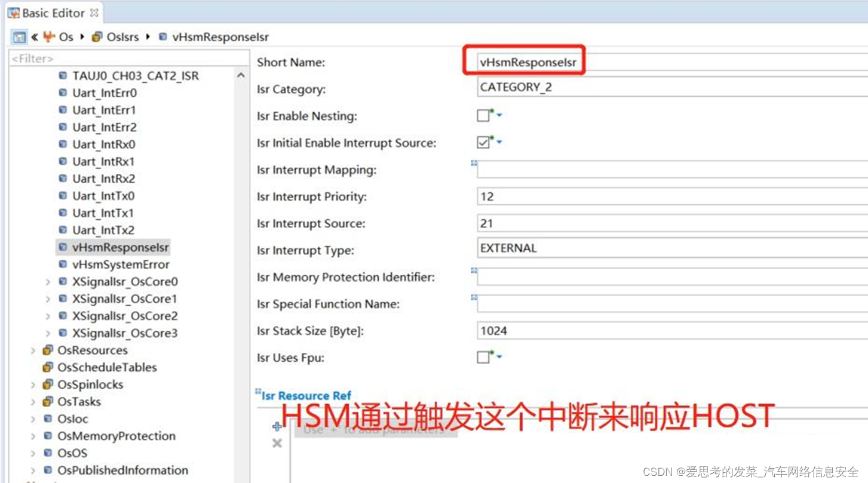Focus the tree Filter field
This screenshot has width=868, height=483.
[x=129, y=58]
